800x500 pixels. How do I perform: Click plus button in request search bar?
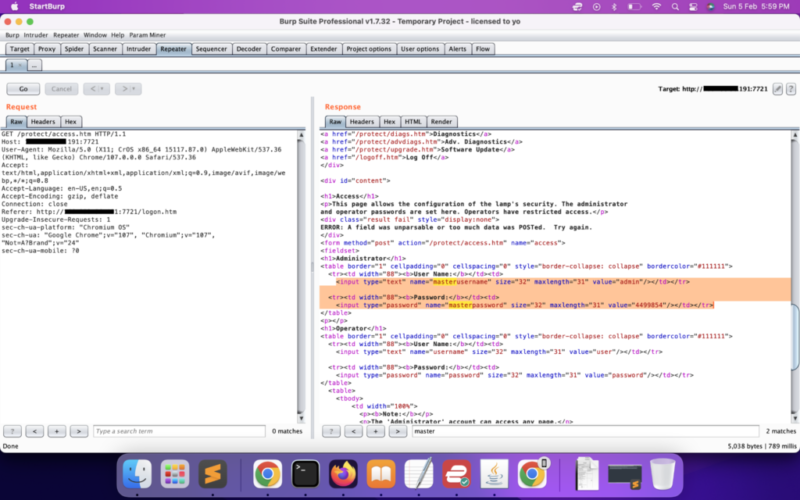(57, 431)
